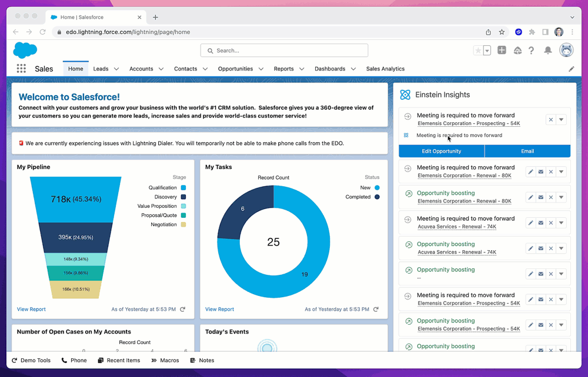Open the Dashboards tab

[330, 69]
